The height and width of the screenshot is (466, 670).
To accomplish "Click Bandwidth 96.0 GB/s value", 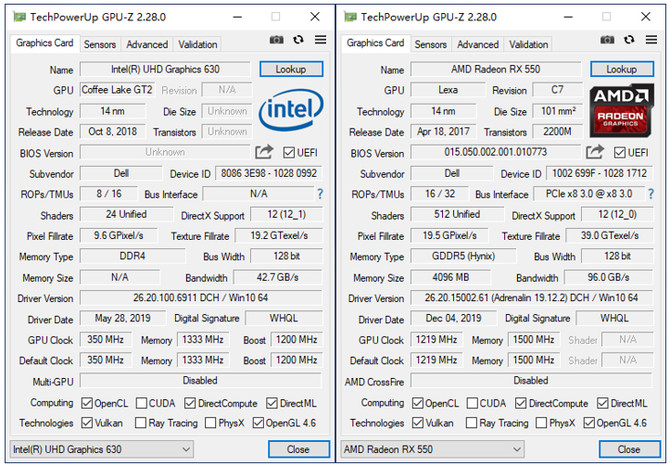I will pyautogui.click(x=608, y=277).
